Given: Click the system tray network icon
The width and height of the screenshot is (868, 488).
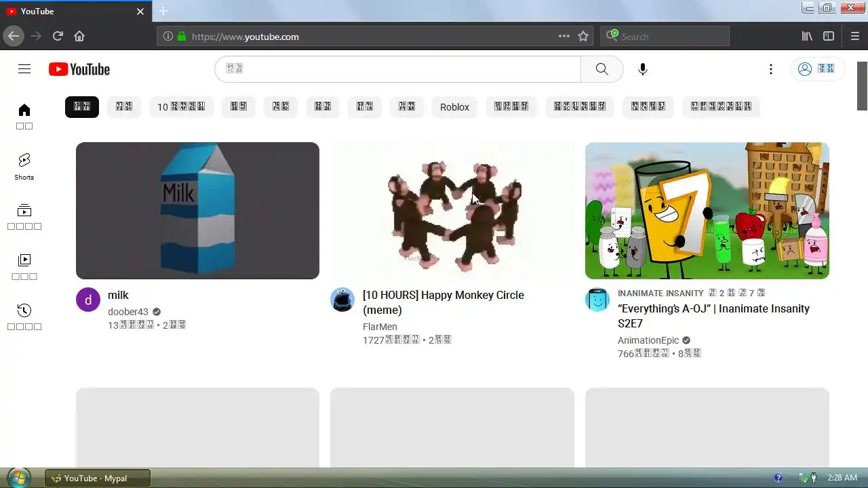Looking at the screenshot, I should click(x=803, y=478).
